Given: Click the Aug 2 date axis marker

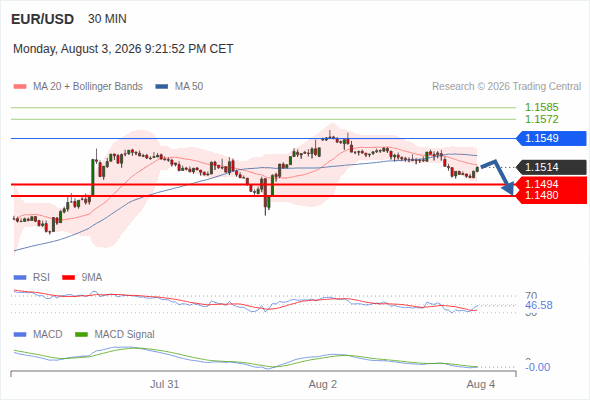Looking at the screenshot, I should [322, 384].
